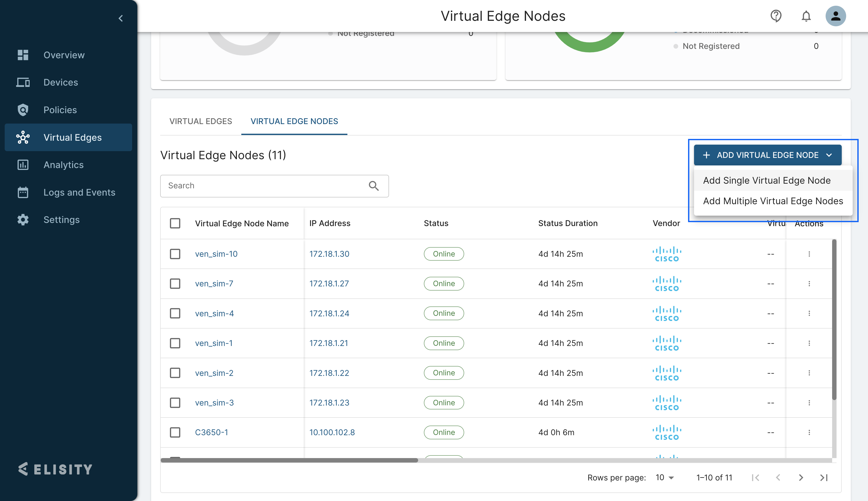Jump to last page icon
The width and height of the screenshot is (868, 501).
824,478
